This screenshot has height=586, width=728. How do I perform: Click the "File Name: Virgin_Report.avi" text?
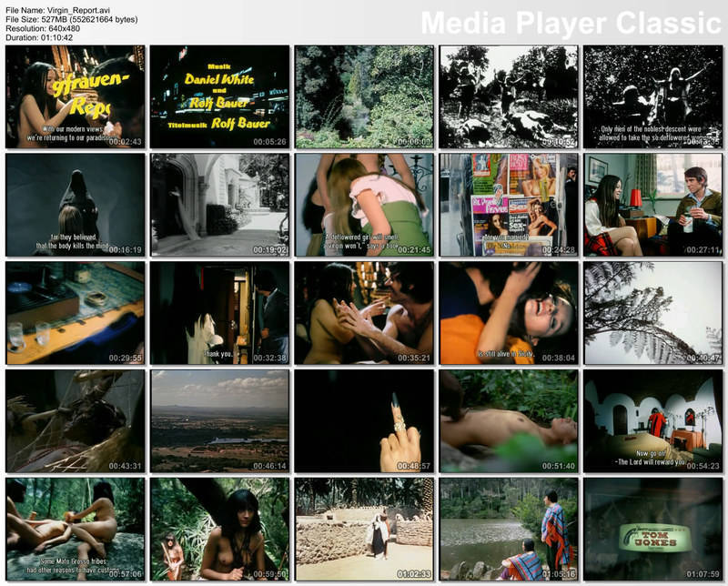tap(58, 10)
